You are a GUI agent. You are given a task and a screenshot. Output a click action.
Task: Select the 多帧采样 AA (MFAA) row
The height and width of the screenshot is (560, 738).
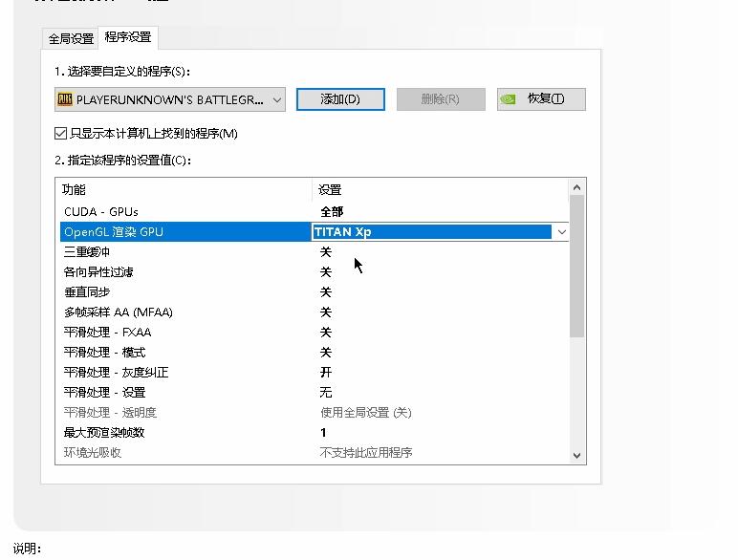coord(315,312)
